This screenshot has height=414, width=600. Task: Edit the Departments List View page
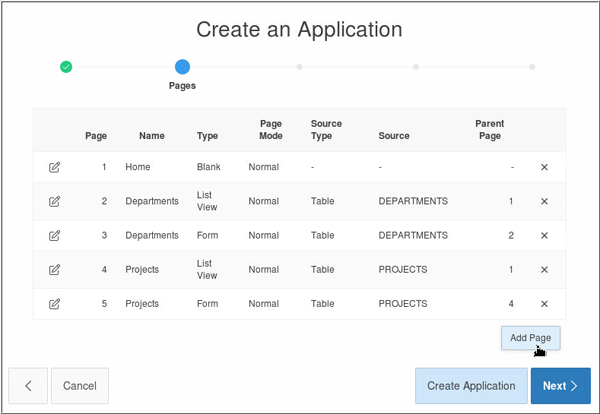pyautogui.click(x=54, y=201)
